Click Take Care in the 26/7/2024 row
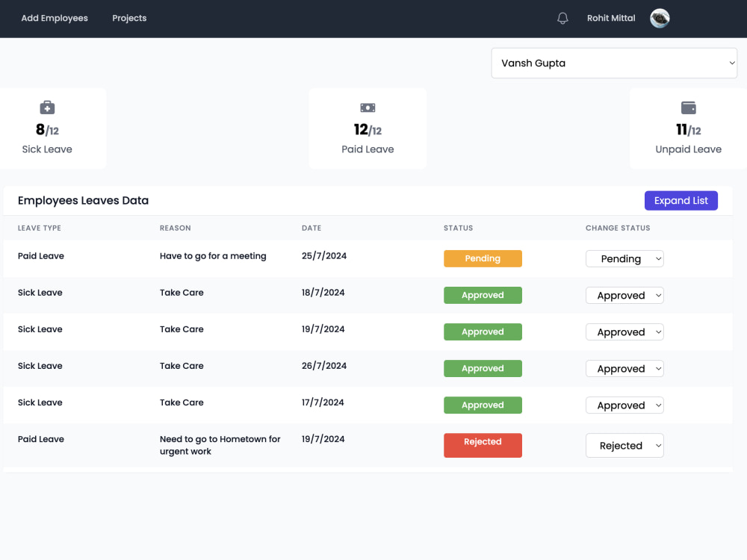Viewport: 747px width, 560px height. (182, 366)
